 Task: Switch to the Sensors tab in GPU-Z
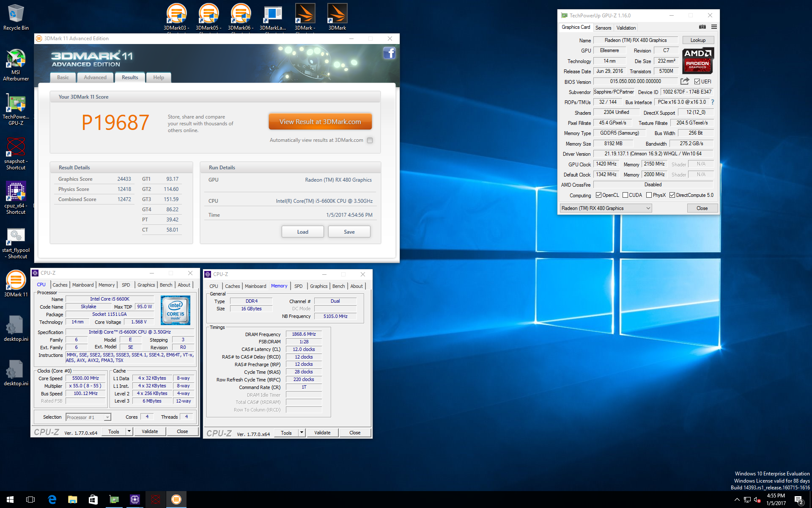[x=603, y=28]
